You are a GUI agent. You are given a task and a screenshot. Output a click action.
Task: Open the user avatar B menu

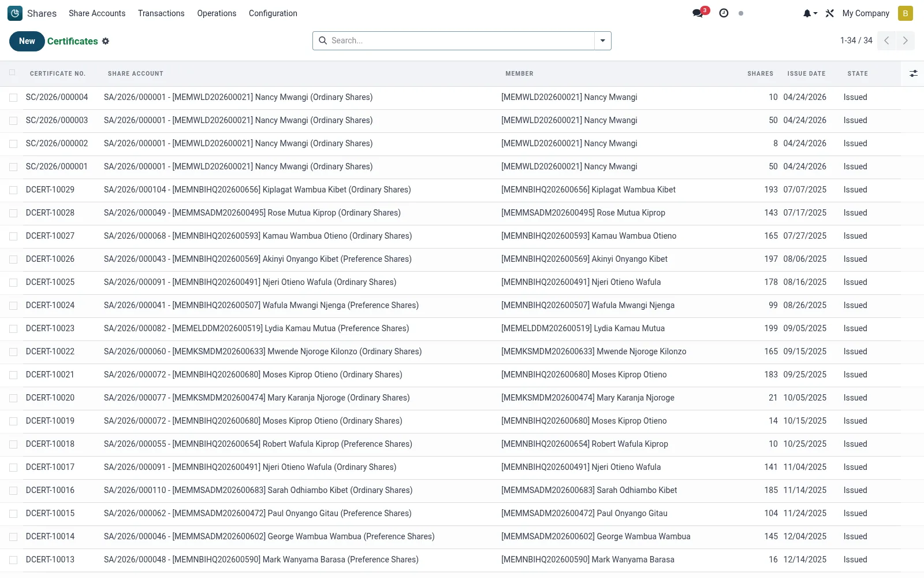[906, 13]
